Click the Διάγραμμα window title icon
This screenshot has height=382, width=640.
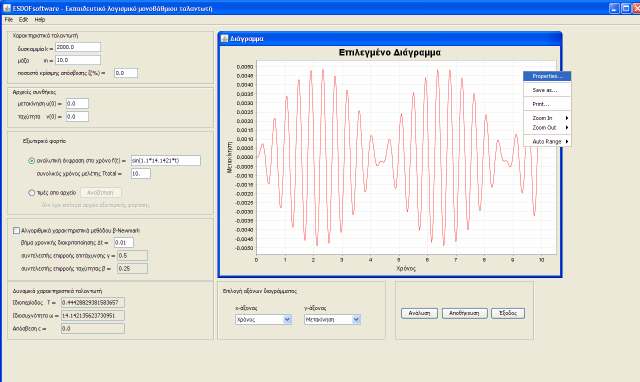point(224,38)
